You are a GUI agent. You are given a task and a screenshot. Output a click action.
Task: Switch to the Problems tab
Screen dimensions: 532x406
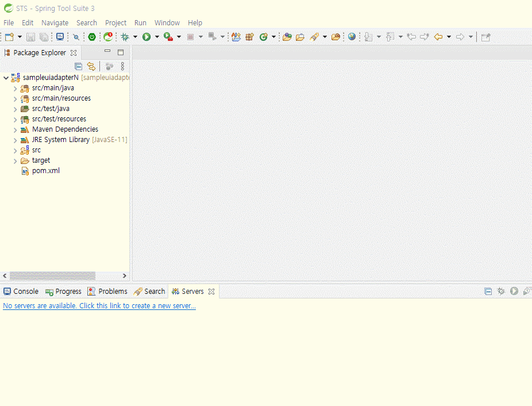112,291
